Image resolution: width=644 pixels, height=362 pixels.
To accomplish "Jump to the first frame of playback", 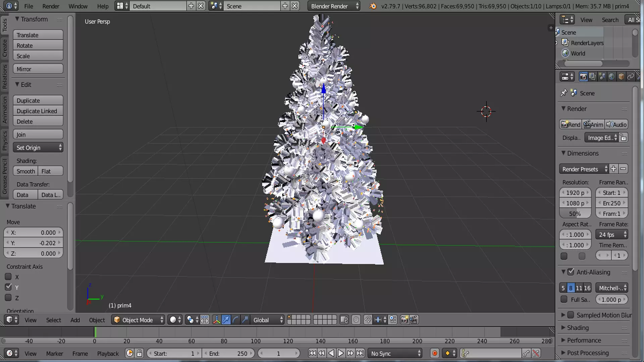I will pos(312,353).
